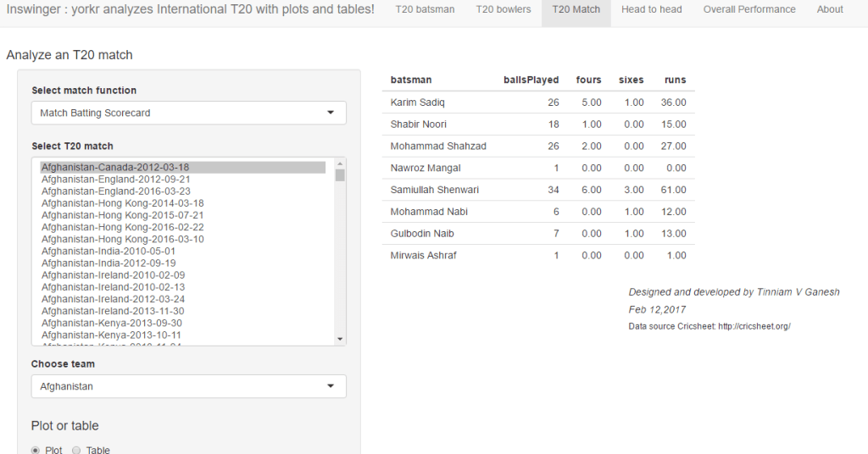868x454 pixels.
Task: Choose Afghanistan-India-2010-05-01 from the match list
Action: [108, 252]
